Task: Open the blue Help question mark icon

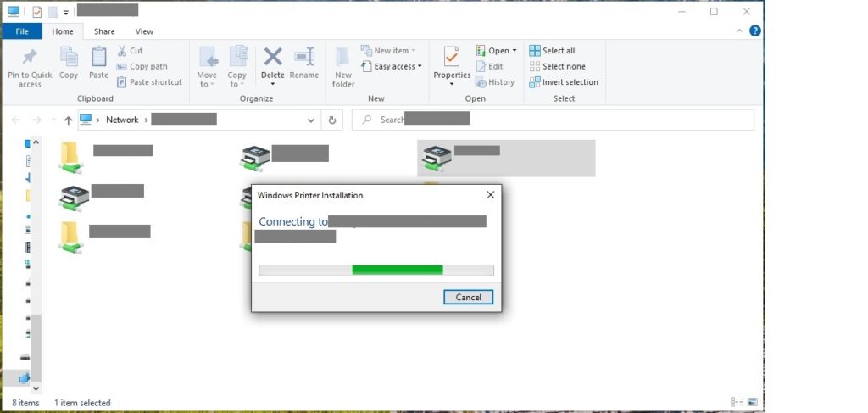Action: pyautogui.click(x=754, y=31)
